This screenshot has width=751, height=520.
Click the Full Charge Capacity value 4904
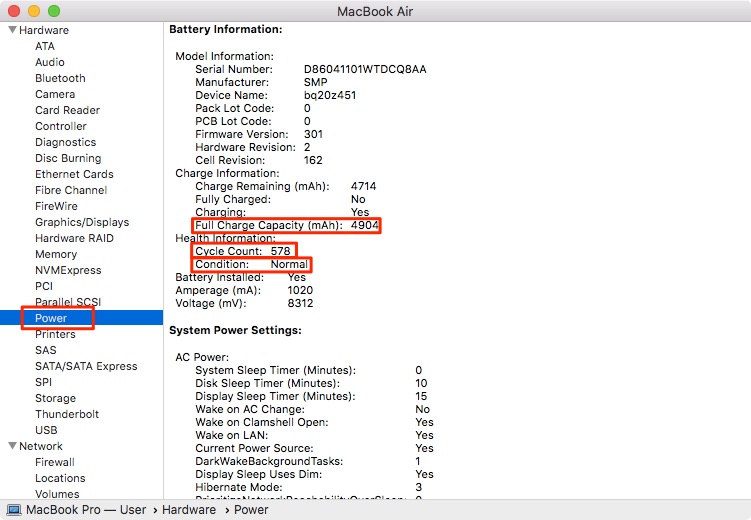click(365, 225)
